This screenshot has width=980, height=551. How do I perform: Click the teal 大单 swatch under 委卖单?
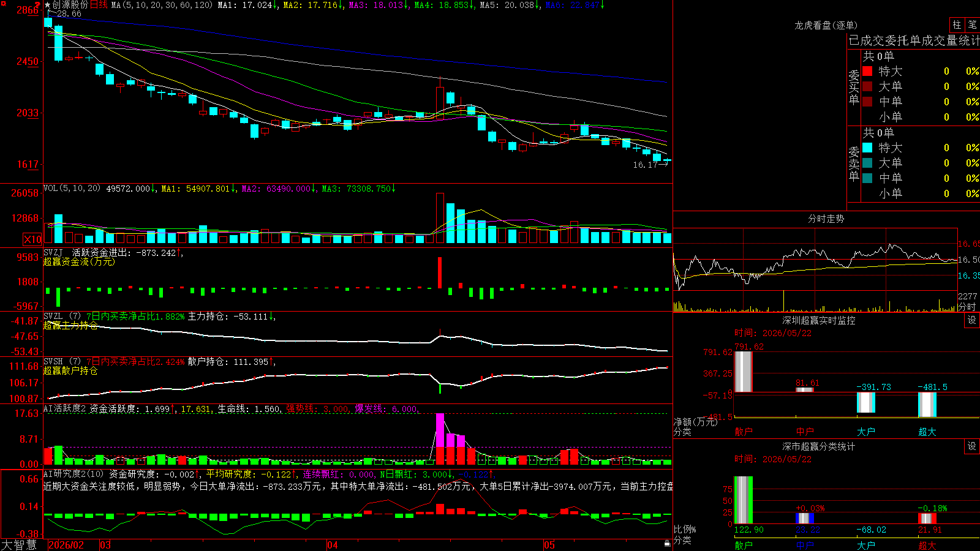pyautogui.click(x=867, y=163)
